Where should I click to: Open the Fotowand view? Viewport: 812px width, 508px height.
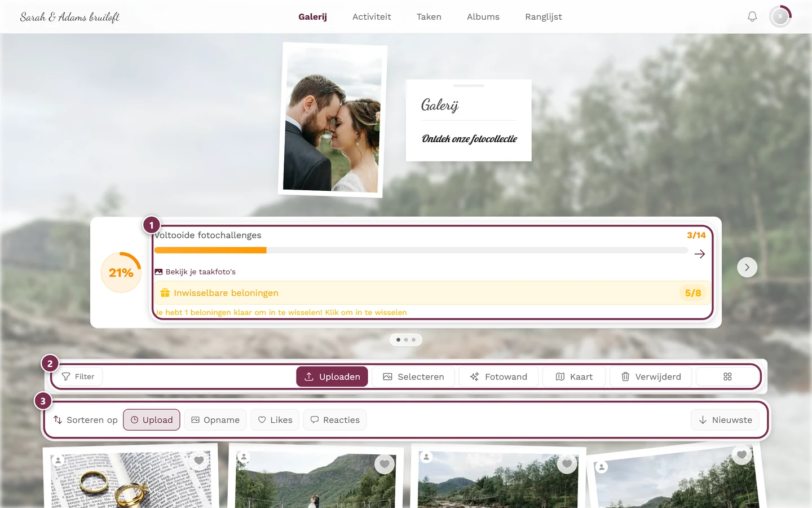(498, 376)
